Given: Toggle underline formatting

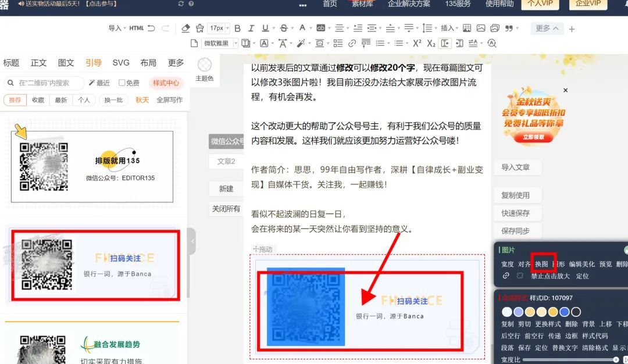Looking at the screenshot, I should point(265,28).
